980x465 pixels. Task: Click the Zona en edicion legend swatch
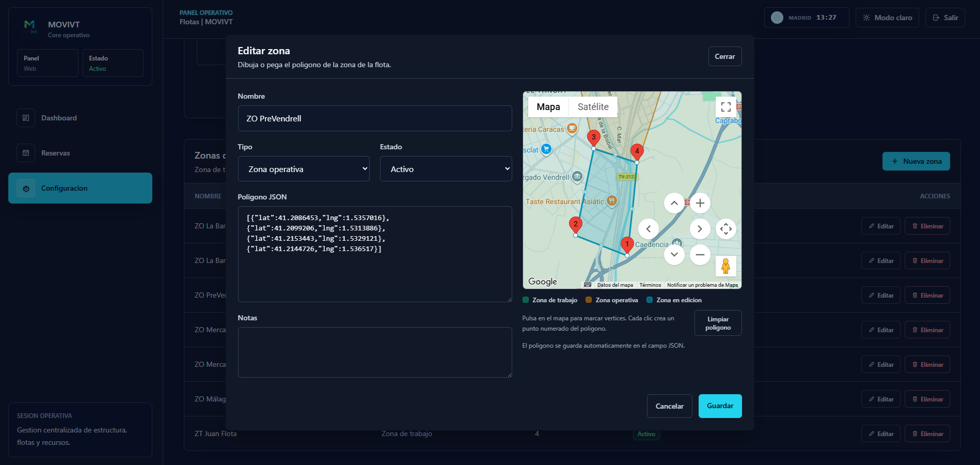(650, 300)
